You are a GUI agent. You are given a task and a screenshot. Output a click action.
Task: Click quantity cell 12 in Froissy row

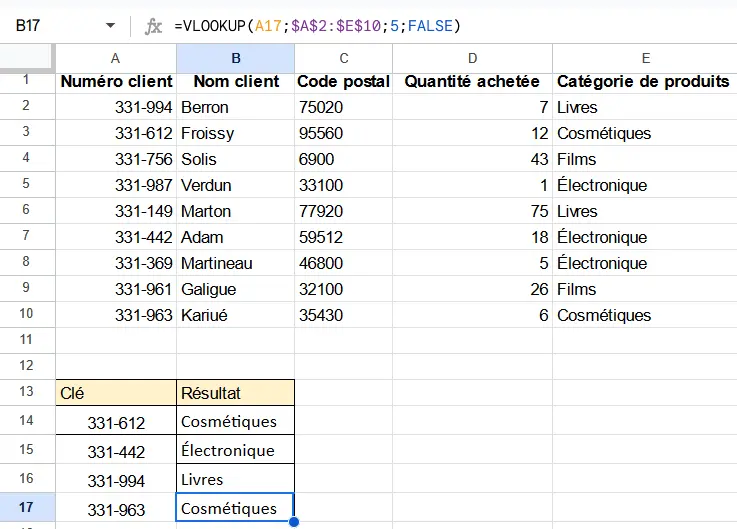point(472,133)
